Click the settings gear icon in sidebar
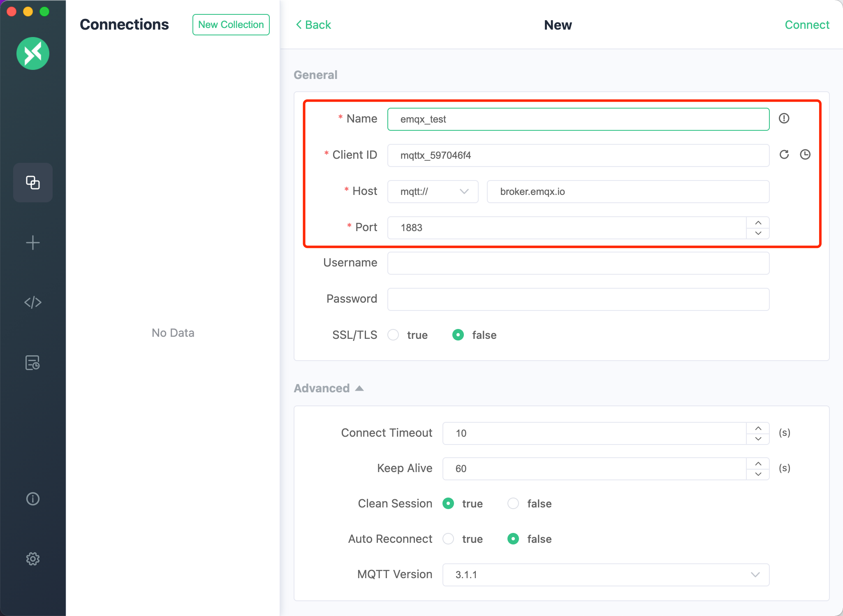The width and height of the screenshot is (843, 616). coord(33,559)
